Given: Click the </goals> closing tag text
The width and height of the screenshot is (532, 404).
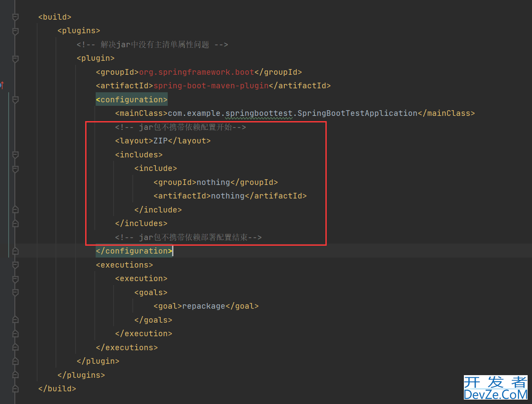Looking at the screenshot, I should 153,320.
